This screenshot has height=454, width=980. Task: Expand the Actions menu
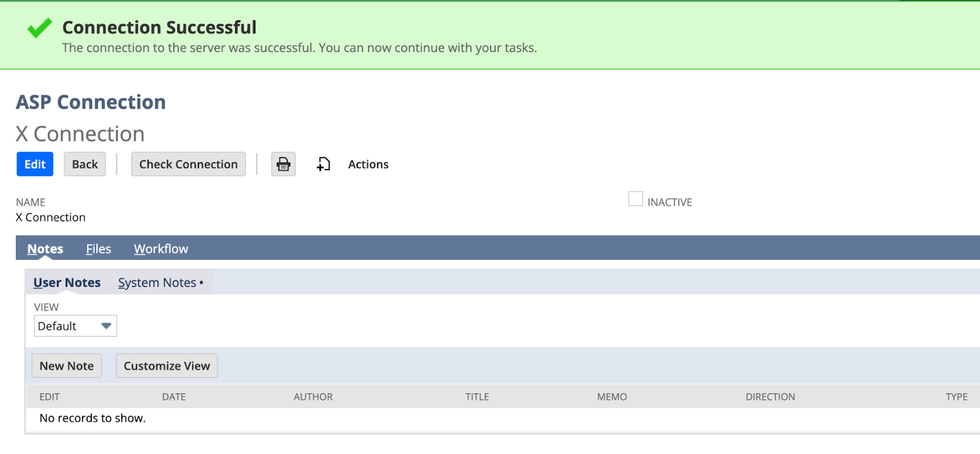coord(368,164)
